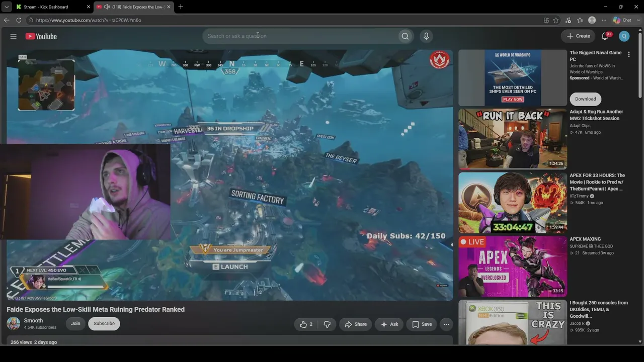Open browser apps icon in address bar

click(x=546, y=20)
